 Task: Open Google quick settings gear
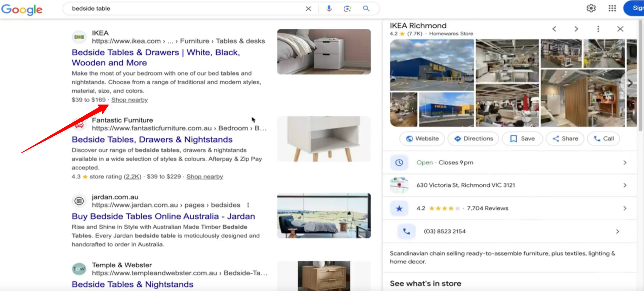click(591, 8)
